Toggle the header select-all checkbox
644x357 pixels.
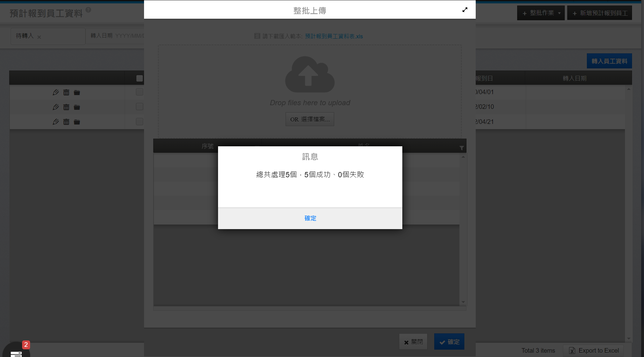point(139,79)
